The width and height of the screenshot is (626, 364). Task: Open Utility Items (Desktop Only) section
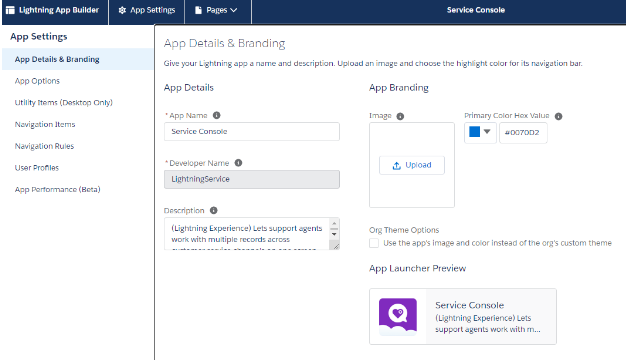[63, 103]
